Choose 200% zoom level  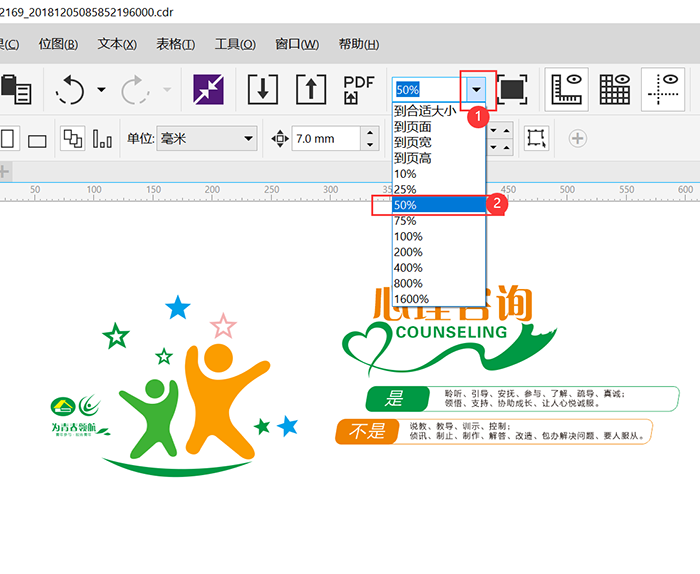(x=439, y=252)
